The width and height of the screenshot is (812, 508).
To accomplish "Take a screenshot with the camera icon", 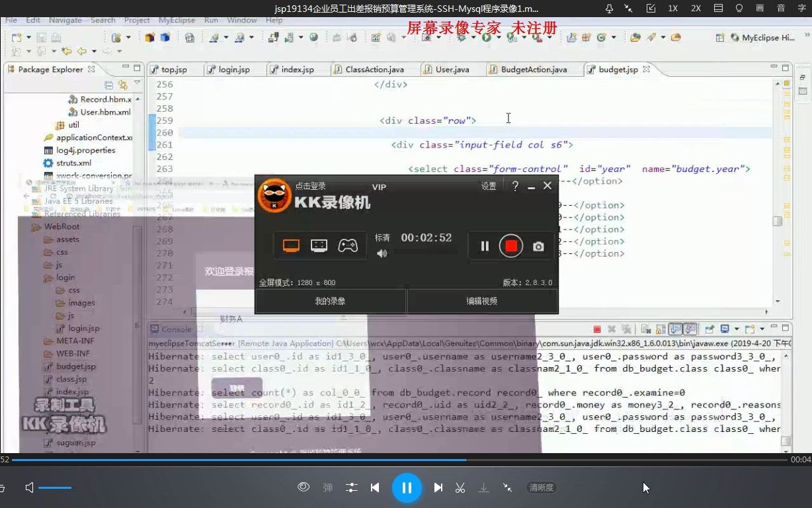I will (538, 245).
